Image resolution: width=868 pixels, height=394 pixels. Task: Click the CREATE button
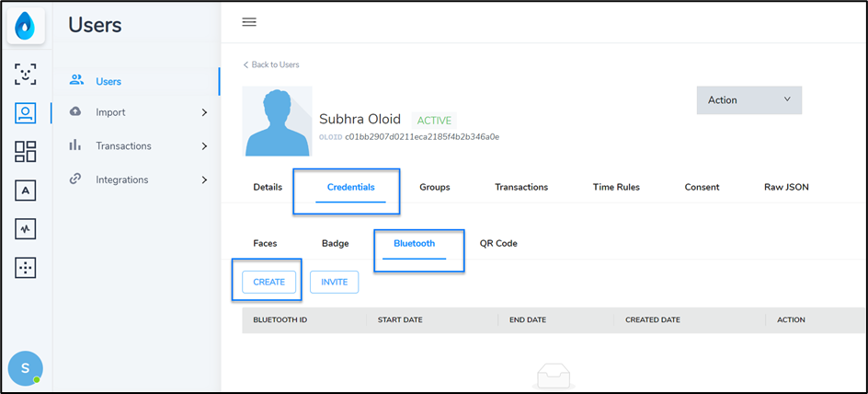pyautogui.click(x=269, y=282)
